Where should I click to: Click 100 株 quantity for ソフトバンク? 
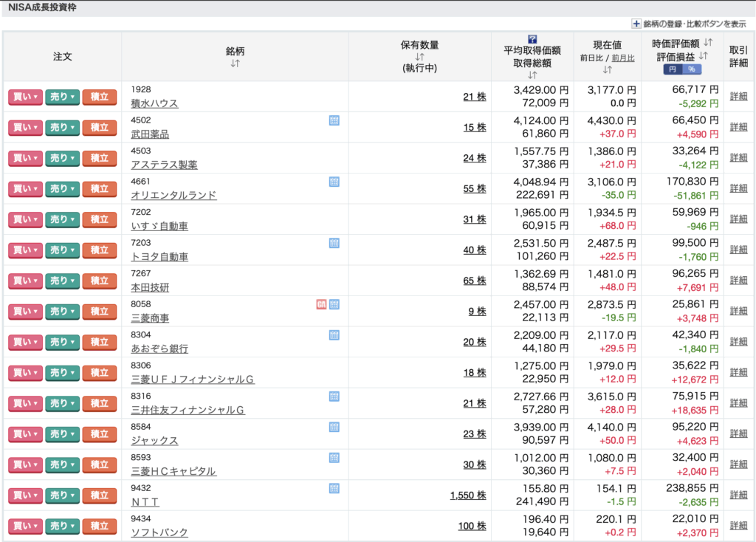[472, 526]
